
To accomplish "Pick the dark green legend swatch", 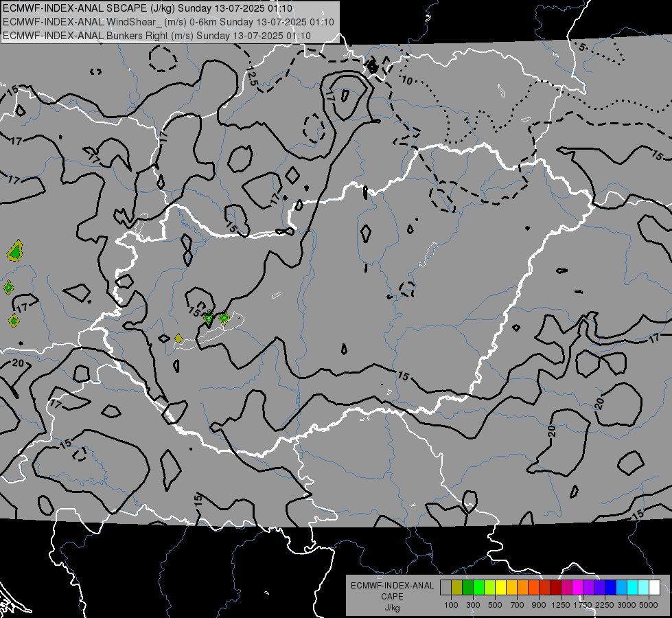I will pyautogui.click(x=467, y=588).
